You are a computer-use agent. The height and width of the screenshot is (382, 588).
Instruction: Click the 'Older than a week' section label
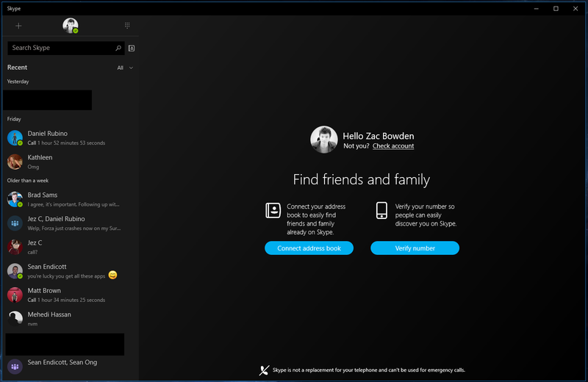(x=28, y=180)
